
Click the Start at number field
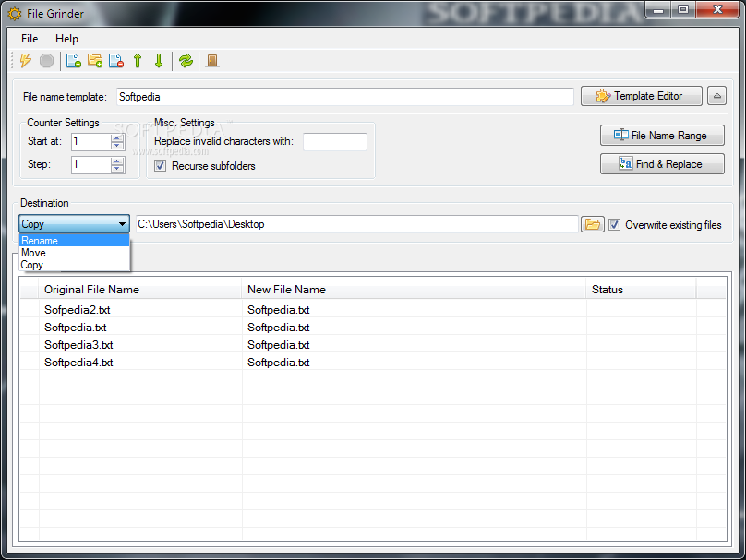90,142
